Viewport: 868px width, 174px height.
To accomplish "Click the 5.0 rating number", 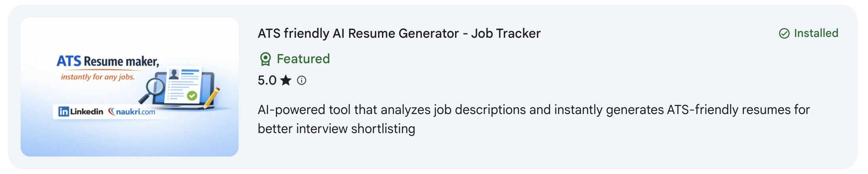I will click(267, 81).
